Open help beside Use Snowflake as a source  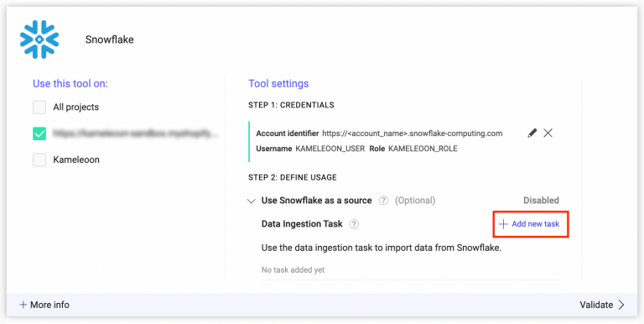pos(383,201)
